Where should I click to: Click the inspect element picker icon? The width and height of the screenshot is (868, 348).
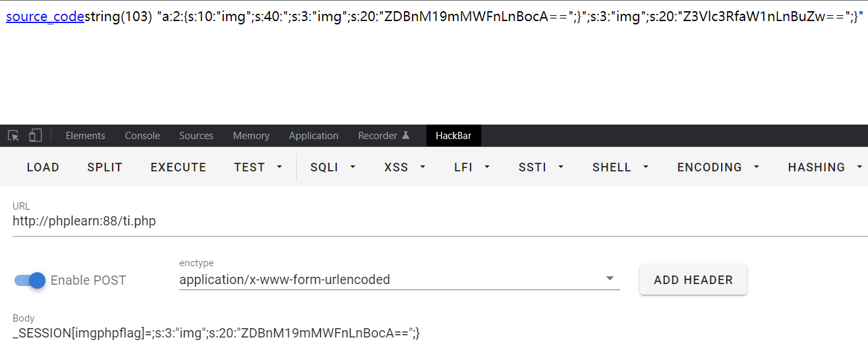click(13, 136)
